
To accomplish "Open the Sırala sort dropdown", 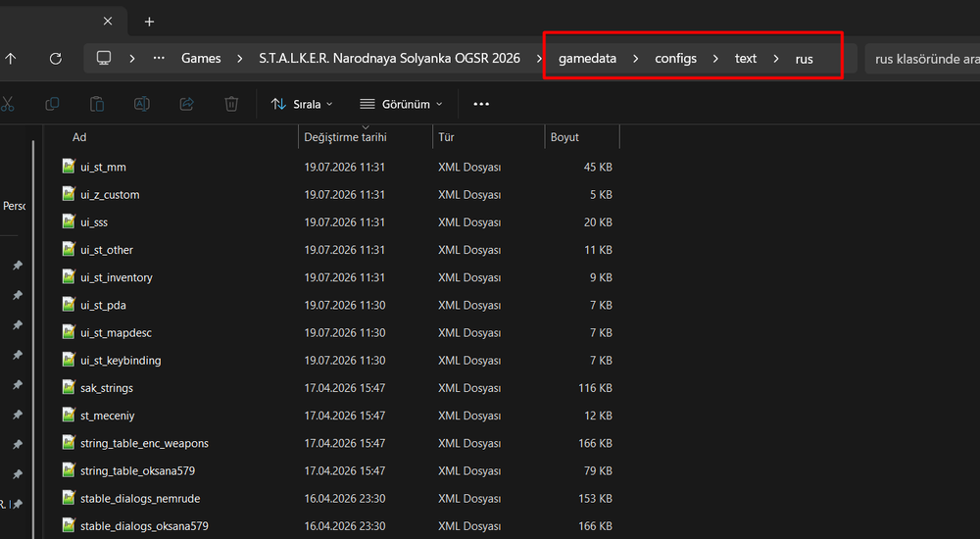I will point(302,104).
